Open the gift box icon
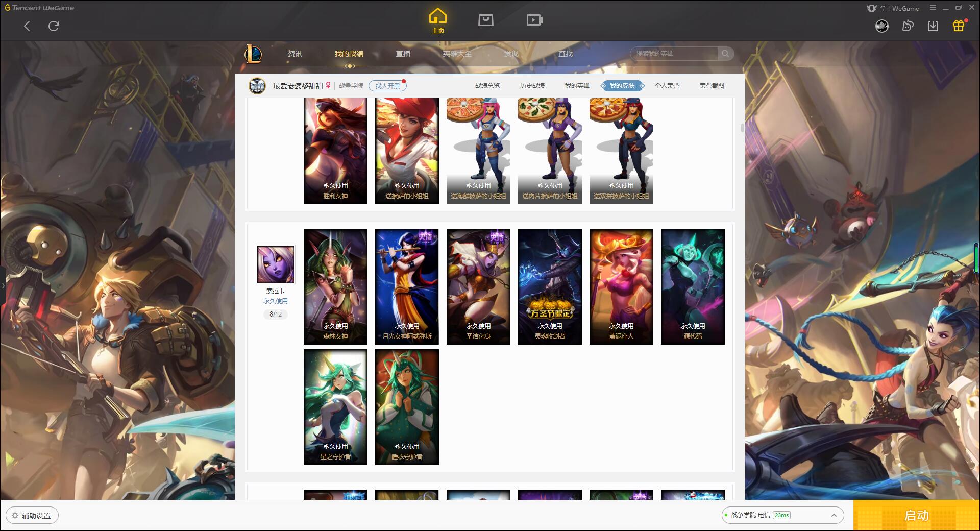This screenshot has width=980, height=531. click(x=959, y=26)
